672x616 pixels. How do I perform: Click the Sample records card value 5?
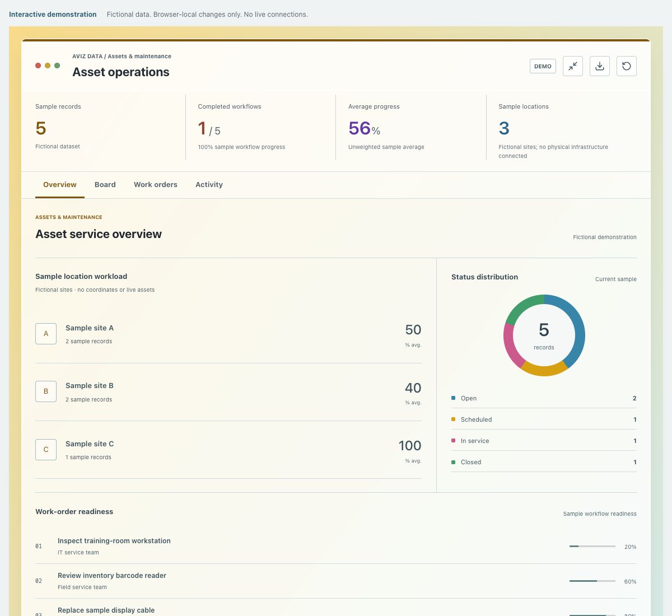[41, 128]
